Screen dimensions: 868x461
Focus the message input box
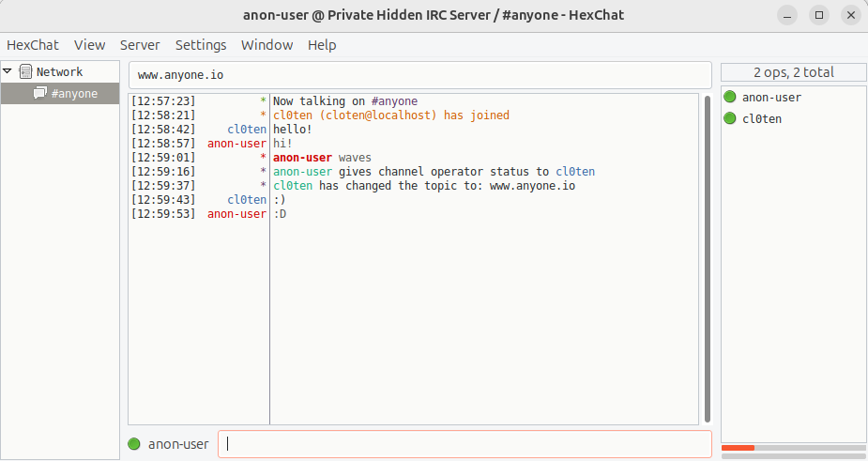click(x=464, y=444)
